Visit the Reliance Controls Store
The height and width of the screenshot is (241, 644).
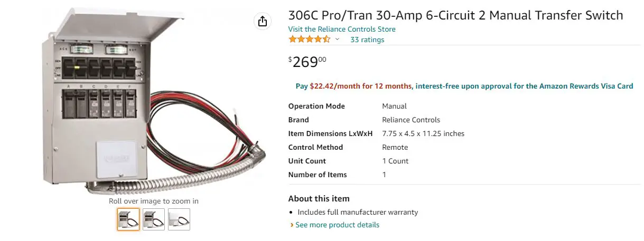click(341, 29)
